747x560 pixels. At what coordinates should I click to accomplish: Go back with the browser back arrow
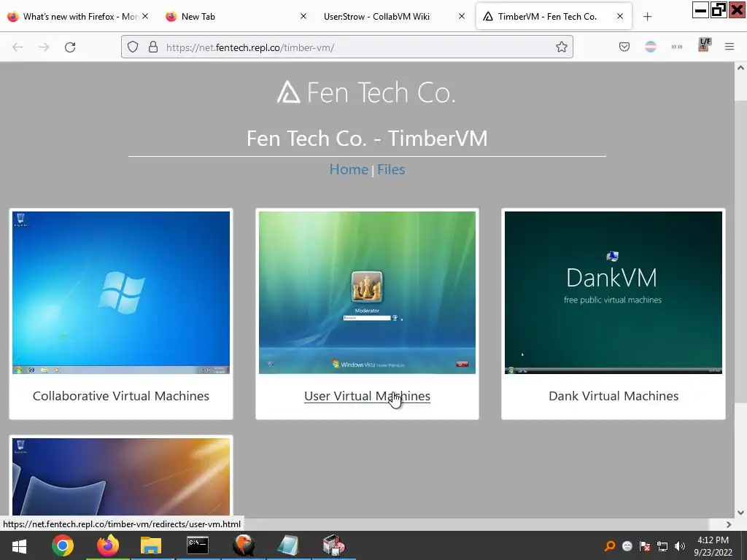pos(18,47)
